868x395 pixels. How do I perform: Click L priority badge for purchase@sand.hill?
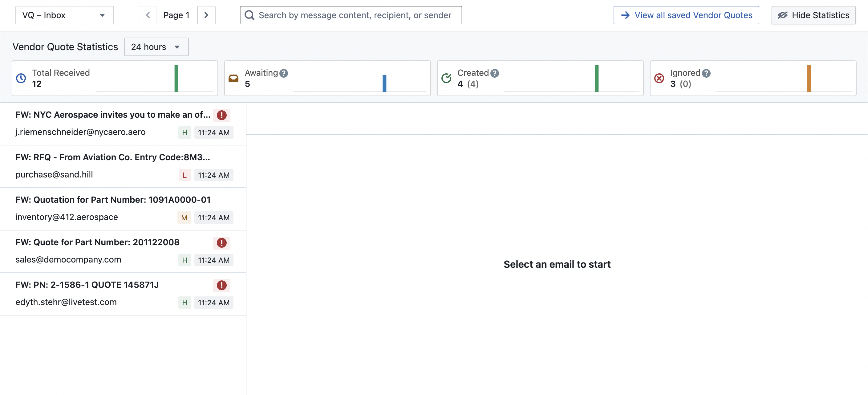point(185,175)
